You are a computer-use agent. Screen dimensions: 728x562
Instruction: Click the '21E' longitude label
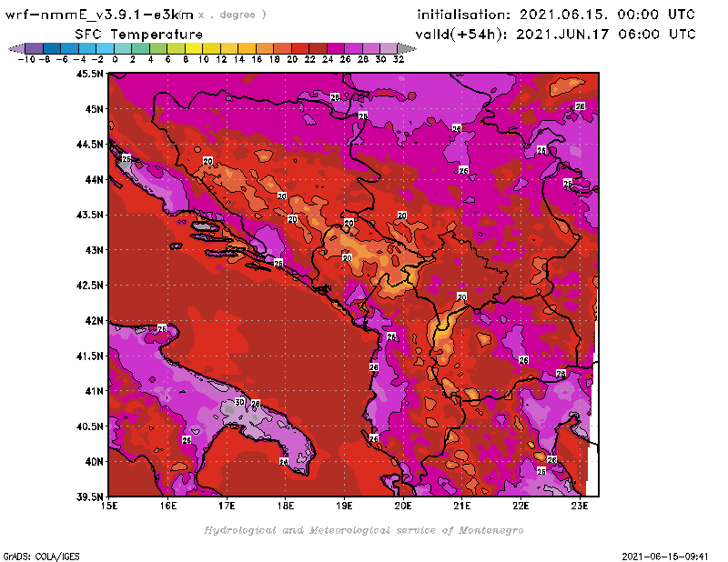(462, 506)
